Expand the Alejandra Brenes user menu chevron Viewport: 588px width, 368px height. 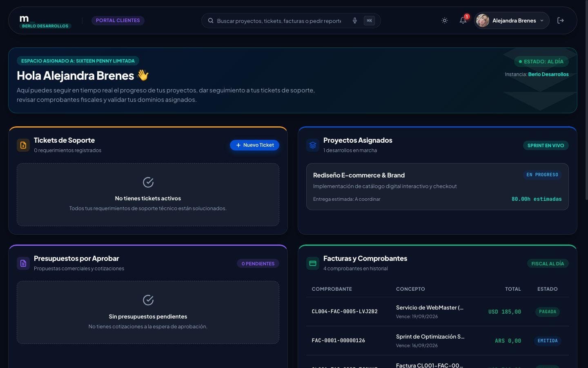[542, 20]
